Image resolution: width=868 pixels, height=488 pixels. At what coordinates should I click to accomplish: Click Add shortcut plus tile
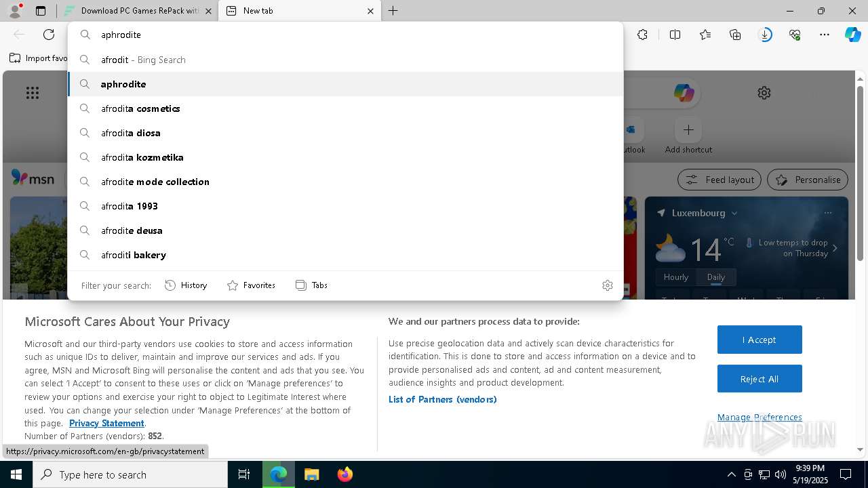click(688, 129)
